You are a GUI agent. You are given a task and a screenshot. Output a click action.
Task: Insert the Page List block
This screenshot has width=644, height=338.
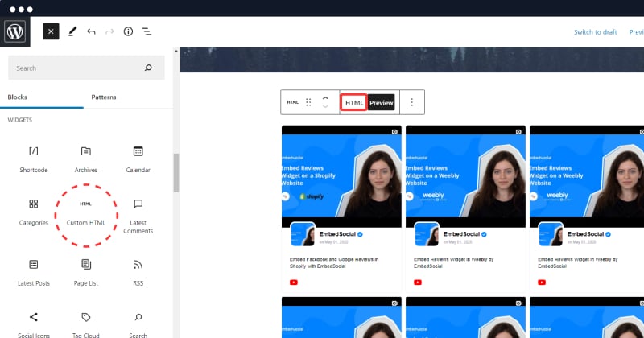[86, 273]
